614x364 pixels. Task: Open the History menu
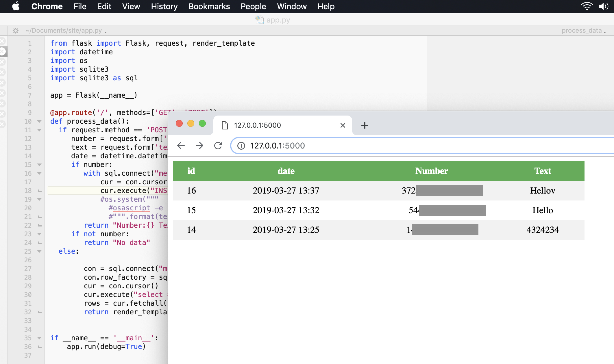click(x=164, y=6)
